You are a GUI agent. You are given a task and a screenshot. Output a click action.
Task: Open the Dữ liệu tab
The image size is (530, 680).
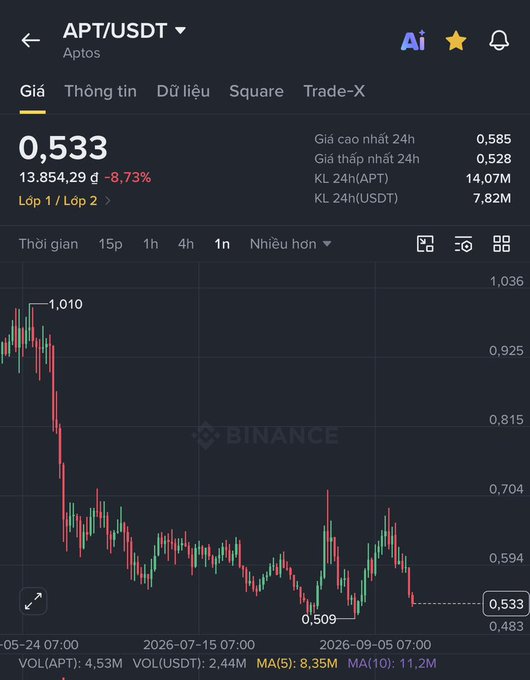coord(183,91)
